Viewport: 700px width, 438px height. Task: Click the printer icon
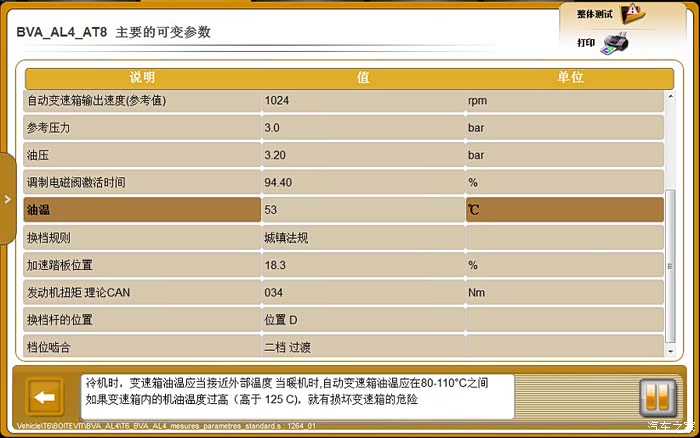(x=617, y=44)
